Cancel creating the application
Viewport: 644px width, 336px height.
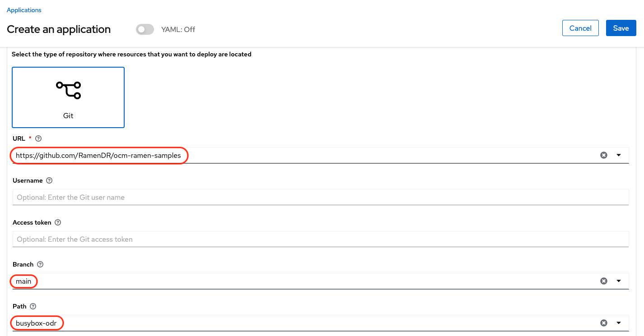pyautogui.click(x=580, y=28)
